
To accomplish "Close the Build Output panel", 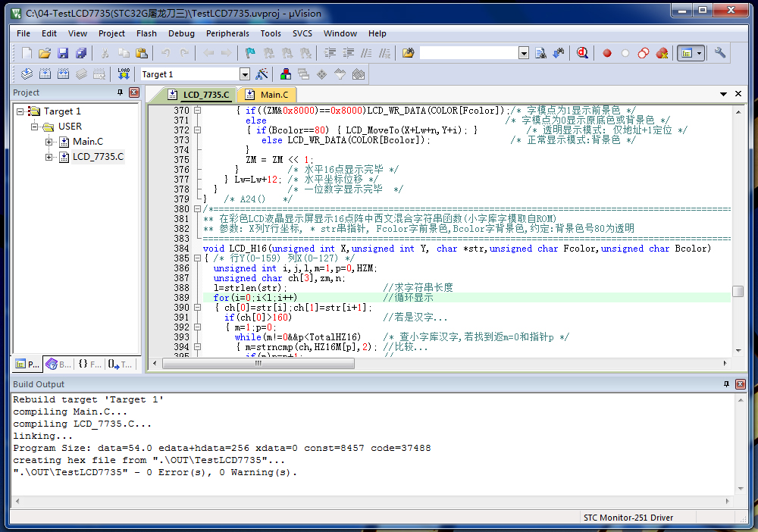I will [x=740, y=384].
